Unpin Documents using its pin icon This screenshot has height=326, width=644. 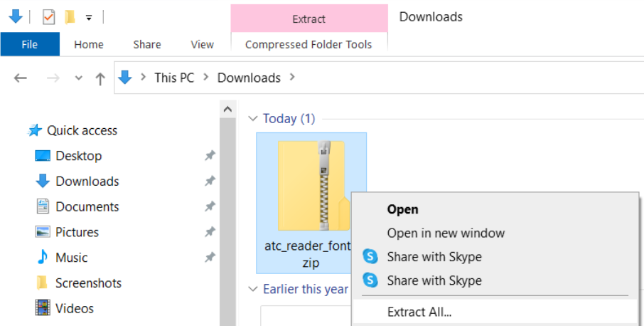click(x=210, y=206)
